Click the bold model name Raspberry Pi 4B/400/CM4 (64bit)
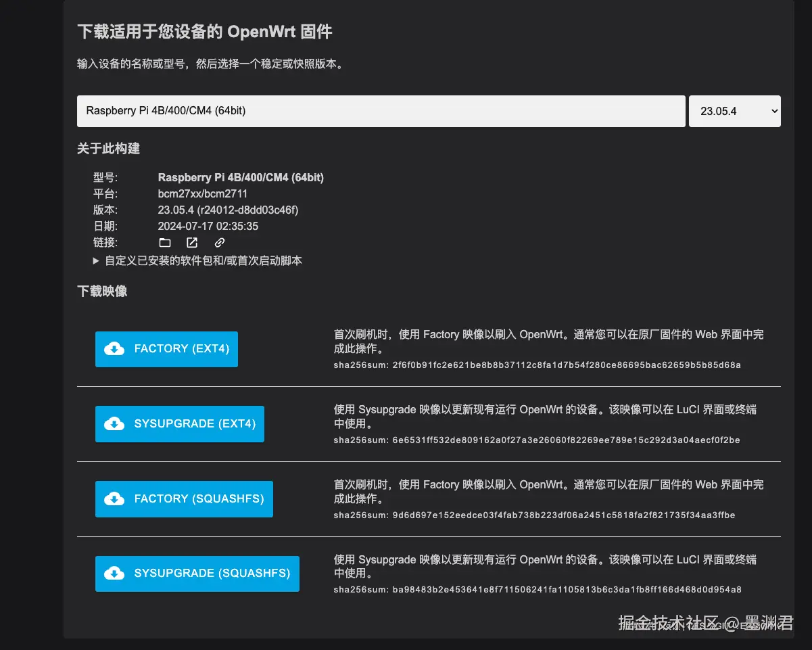 click(241, 178)
